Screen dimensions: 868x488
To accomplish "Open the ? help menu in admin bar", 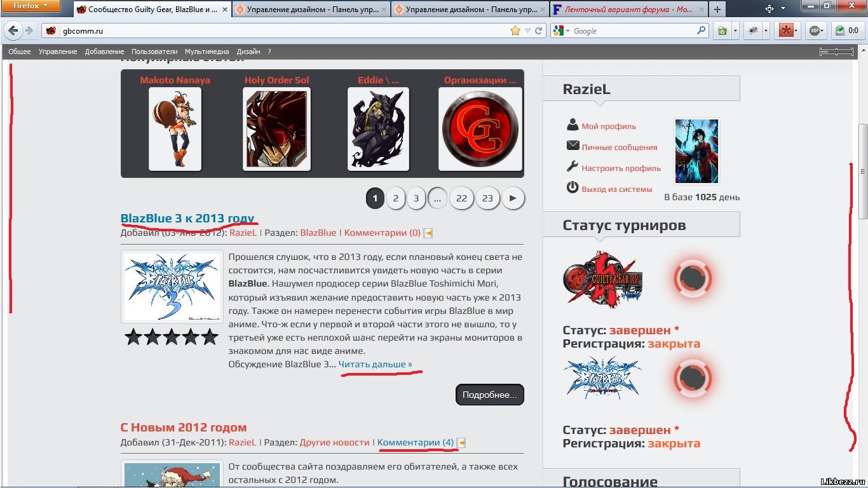I will coord(269,51).
